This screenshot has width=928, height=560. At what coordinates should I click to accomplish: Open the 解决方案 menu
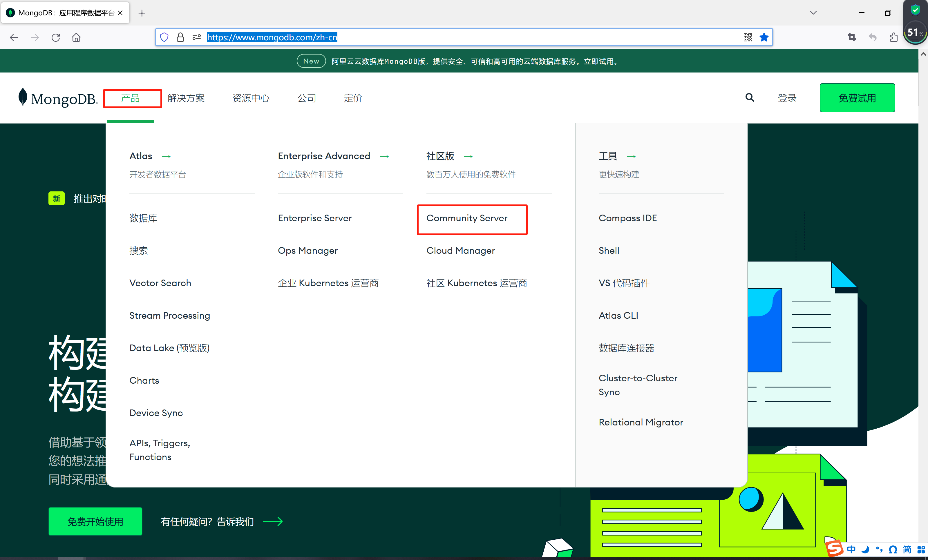coord(186,98)
